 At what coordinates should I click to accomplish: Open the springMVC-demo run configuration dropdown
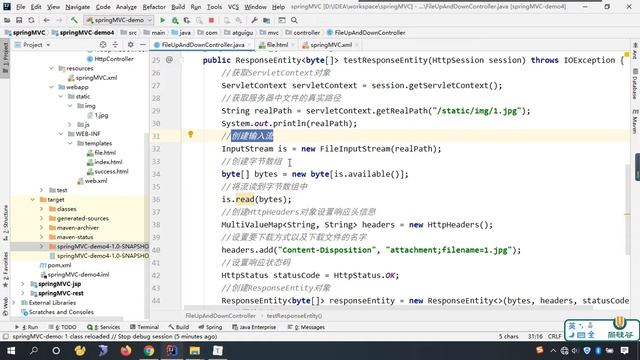(x=119, y=20)
